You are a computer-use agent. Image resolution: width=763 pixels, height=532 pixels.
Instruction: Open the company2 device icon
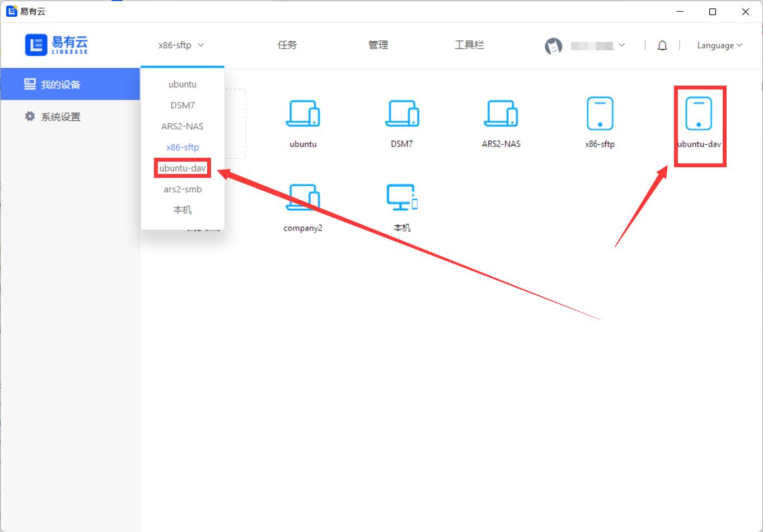tap(303, 198)
